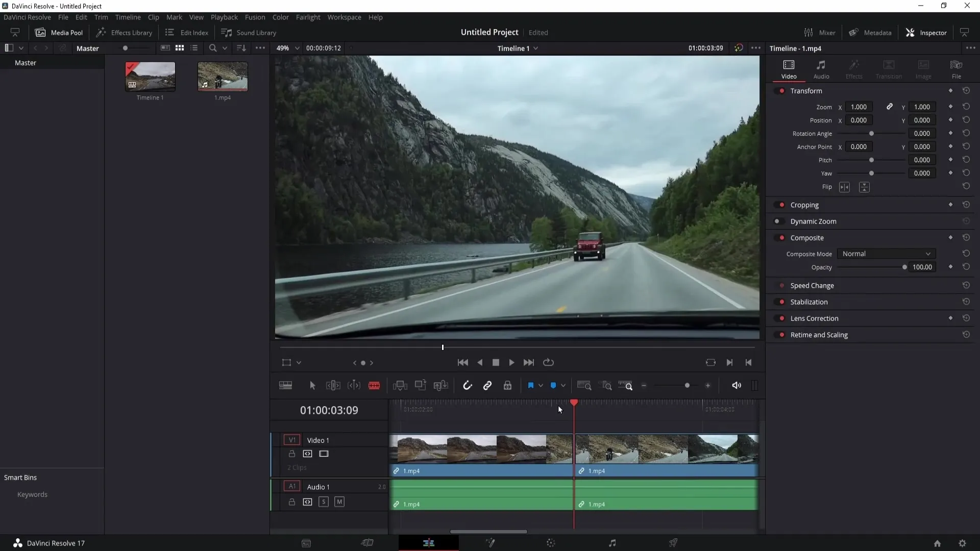This screenshot has width=980, height=551.
Task: Select the Fusion page icon in bottom bar
Action: point(490,543)
